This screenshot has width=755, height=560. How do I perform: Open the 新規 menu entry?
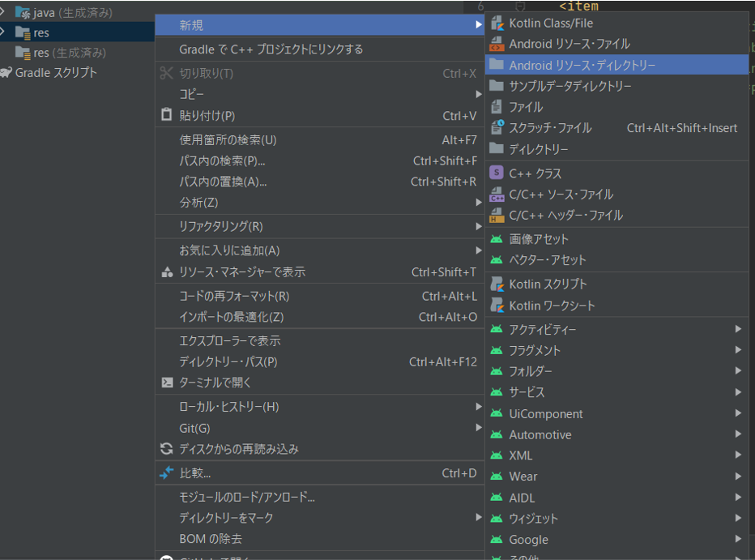coord(320,25)
